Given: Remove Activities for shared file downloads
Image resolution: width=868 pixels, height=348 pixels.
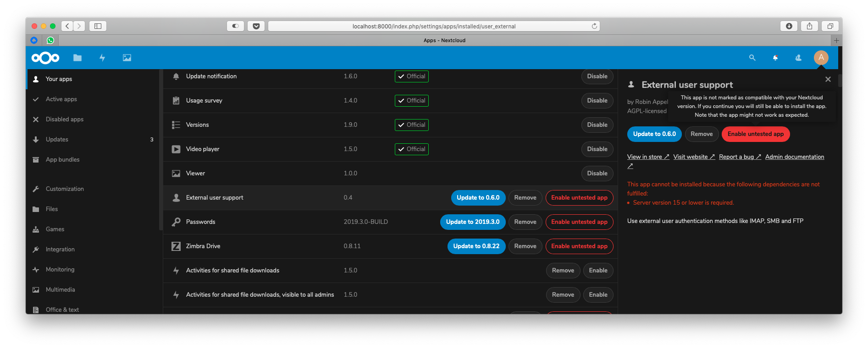Looking at the screenshot, I should pyautogui.click(x=563, y=271).
